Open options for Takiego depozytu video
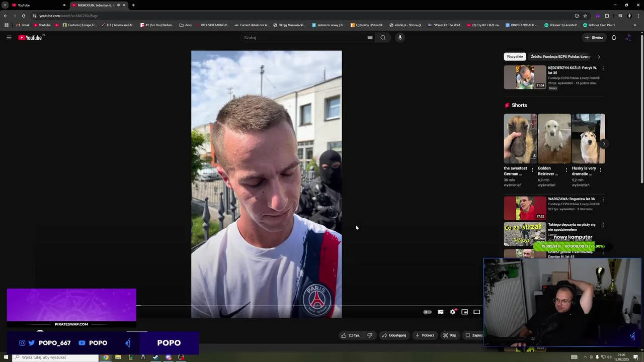 603,225
